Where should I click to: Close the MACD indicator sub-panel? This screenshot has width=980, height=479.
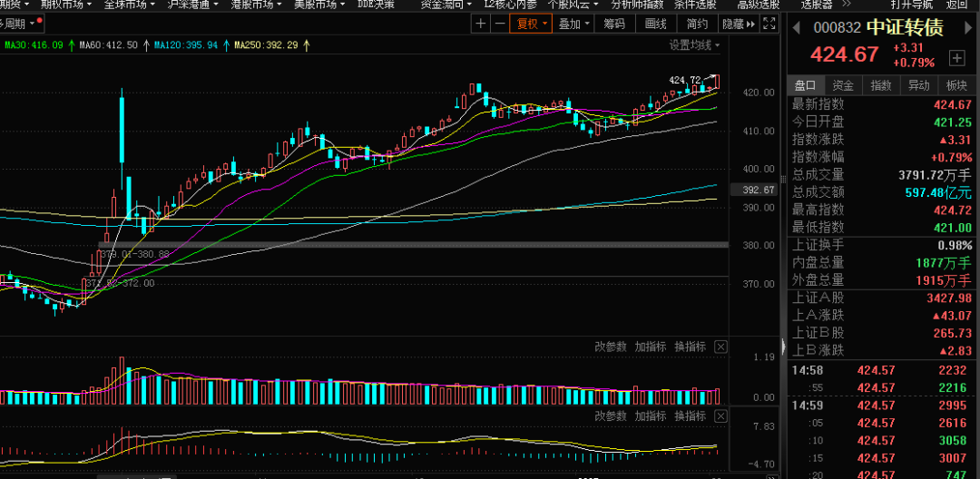pos(720,415)
